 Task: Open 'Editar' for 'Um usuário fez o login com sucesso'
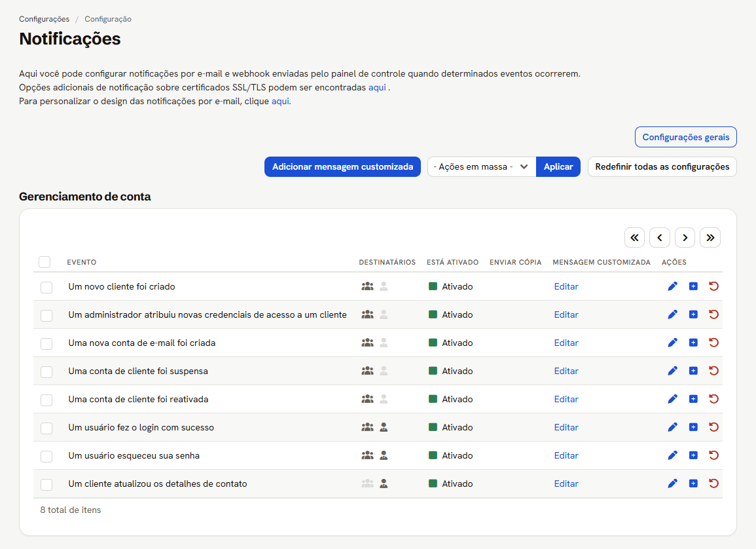(x=566, y=427)
